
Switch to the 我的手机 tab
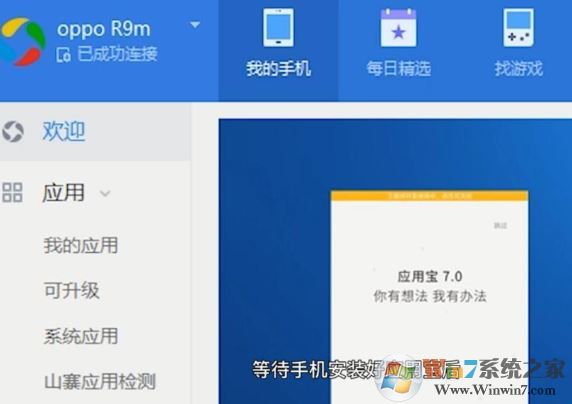(x=278, y=51)
